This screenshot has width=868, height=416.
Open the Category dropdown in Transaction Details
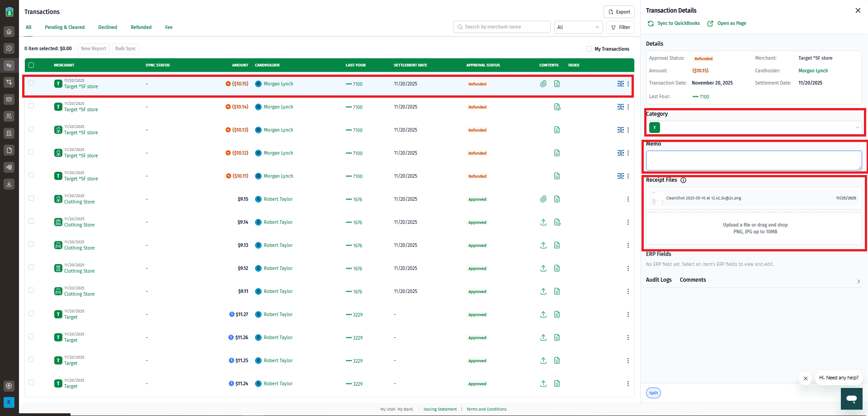[x=754, y=128]
